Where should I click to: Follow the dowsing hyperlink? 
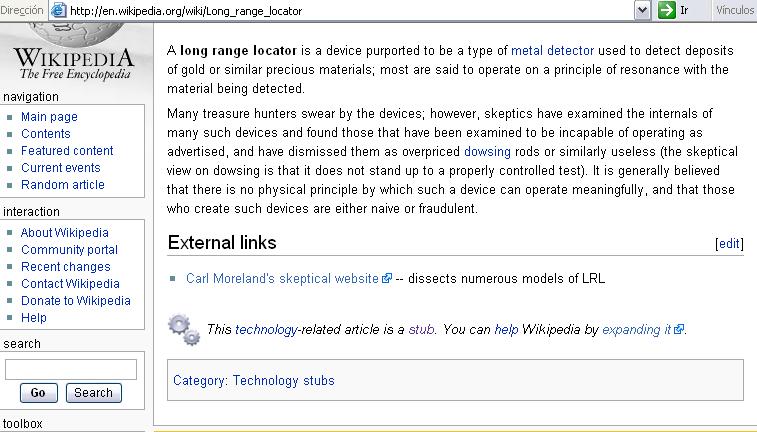[487, 152]
